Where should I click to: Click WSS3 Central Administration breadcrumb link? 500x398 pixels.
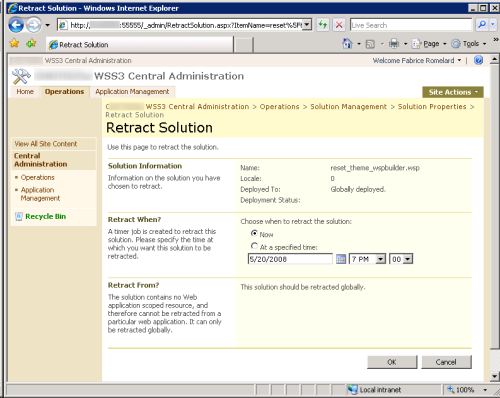[197, 107]
